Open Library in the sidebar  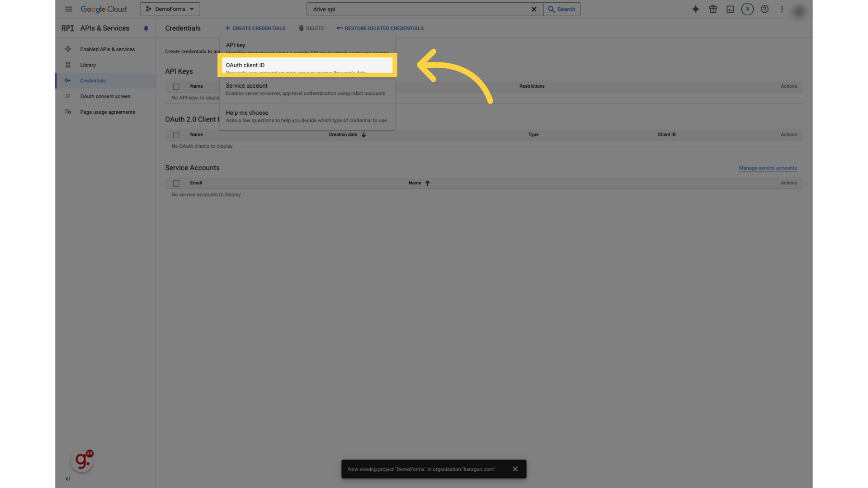click(x=105, y=65)
